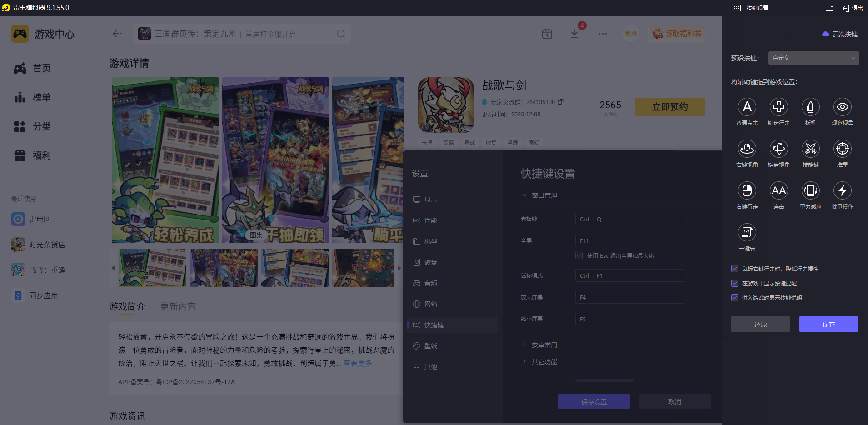The width and height of the screenshot is (868, 425).
Task: Click 取消 in the settings dialog
Action: 675,401
